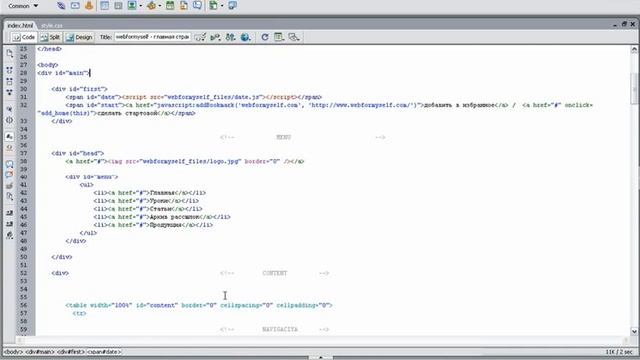Insert a Hyperlink from the Common bar
The image size is (640, 360).
(61, 6)
